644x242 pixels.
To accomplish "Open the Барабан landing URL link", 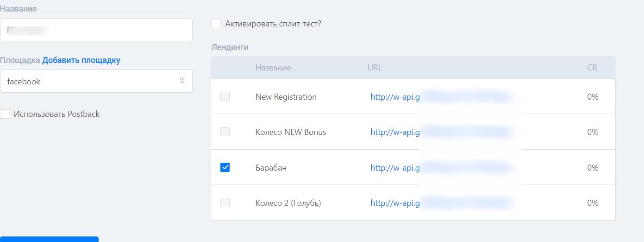I will 440,168.
